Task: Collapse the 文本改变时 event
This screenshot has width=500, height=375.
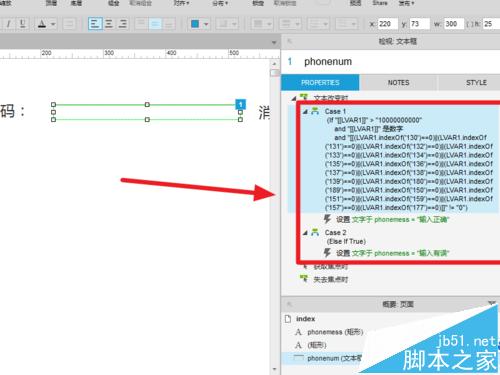Action: [294, 98]
